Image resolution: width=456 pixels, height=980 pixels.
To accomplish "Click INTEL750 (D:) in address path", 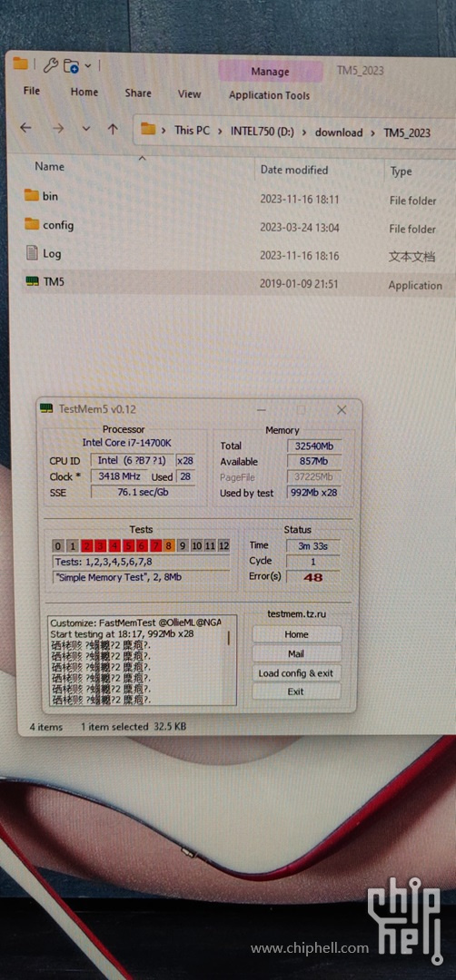I will tap(263, 132).
